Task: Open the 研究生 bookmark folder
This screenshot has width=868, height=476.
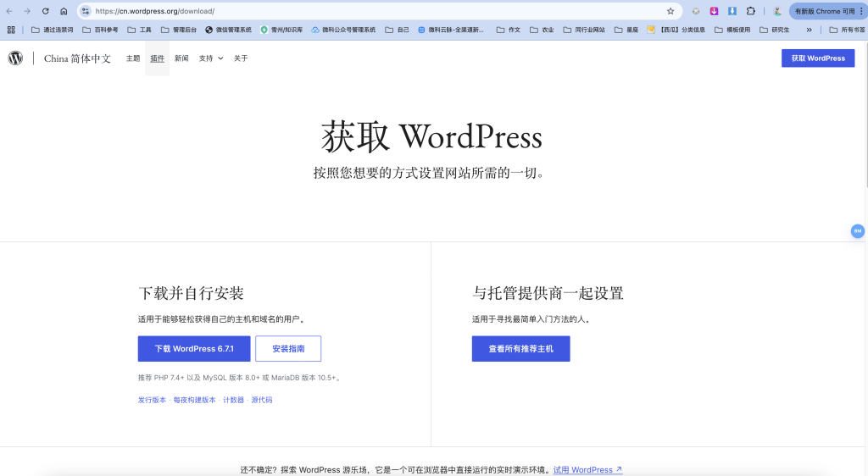Action: pos(775,30)
